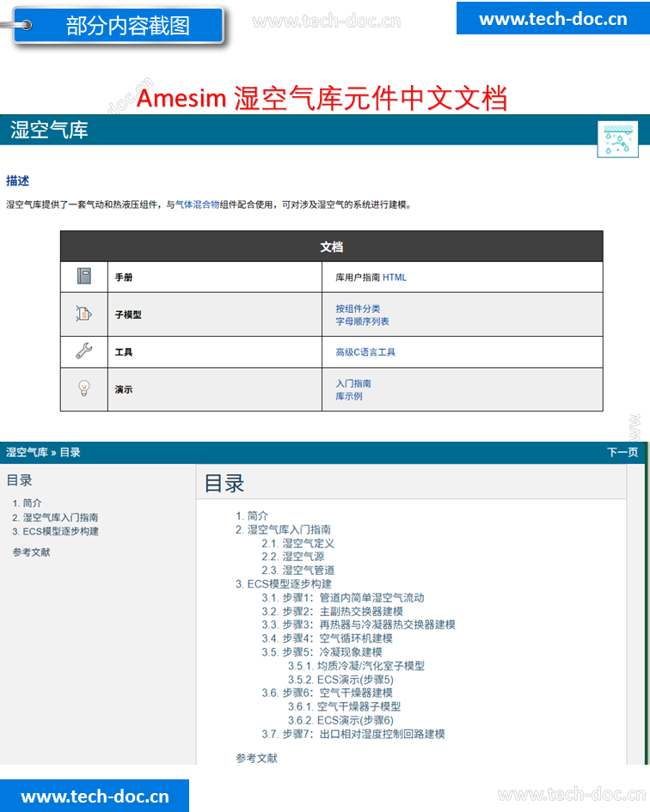Open section 3.7 出口相对湿度控制回路建模
Screen dimensions: 650x812
click(x=353, y=735)
